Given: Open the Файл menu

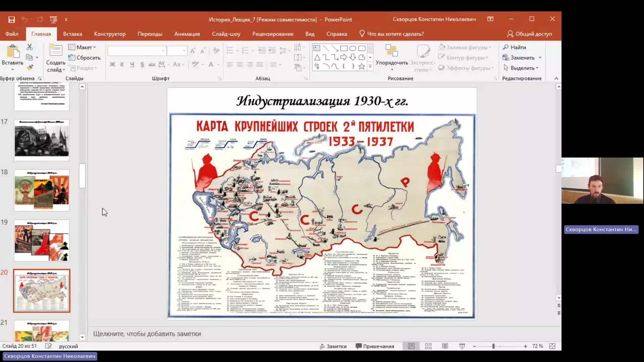Looking at the screenshot, I should (x=12, y=34).
